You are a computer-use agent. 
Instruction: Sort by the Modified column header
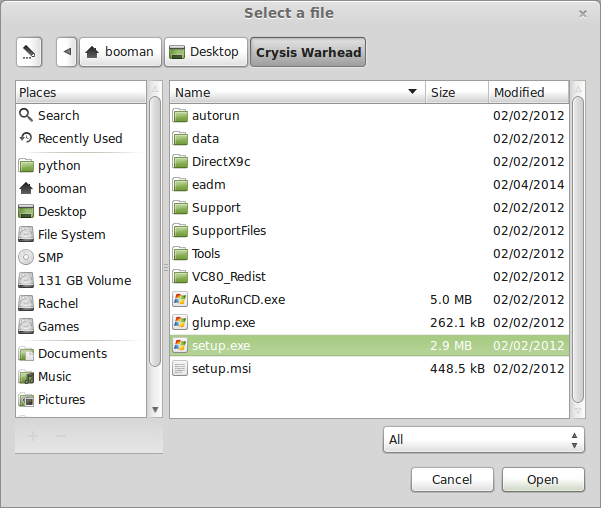[529, 92]
